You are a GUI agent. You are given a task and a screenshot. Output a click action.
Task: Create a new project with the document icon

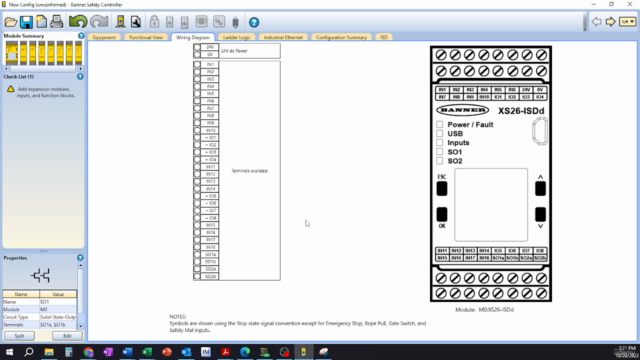tap(41, 22)
